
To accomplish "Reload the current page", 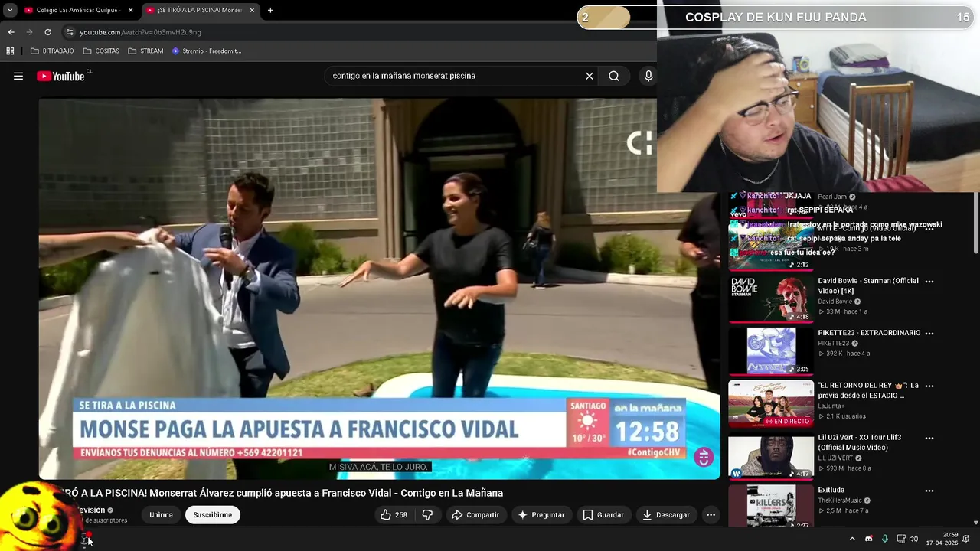I will coord(47,32).
